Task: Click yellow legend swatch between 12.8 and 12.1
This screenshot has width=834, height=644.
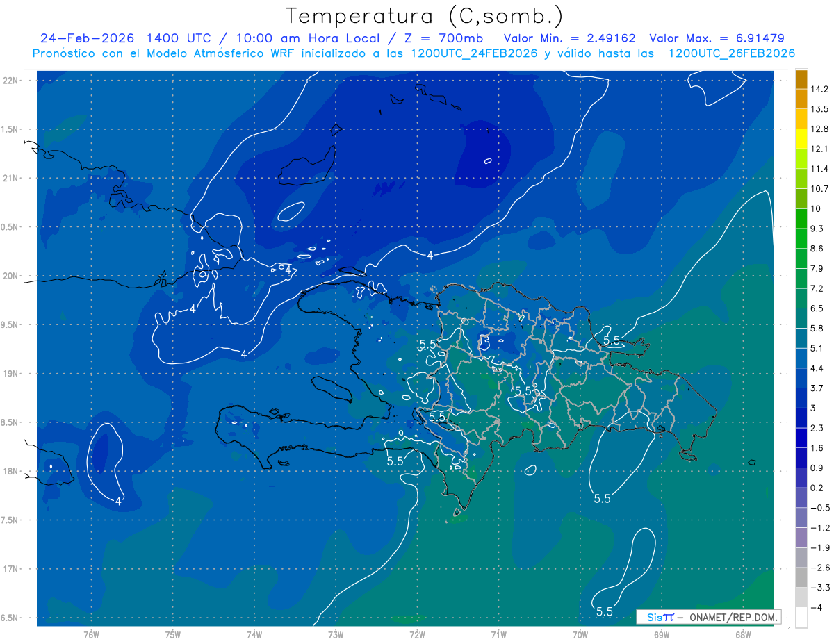Action: (801, 139)
